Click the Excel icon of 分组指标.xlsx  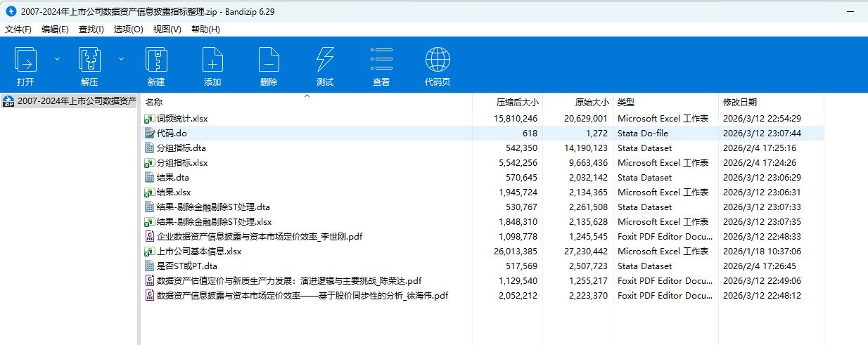(149, 163)
